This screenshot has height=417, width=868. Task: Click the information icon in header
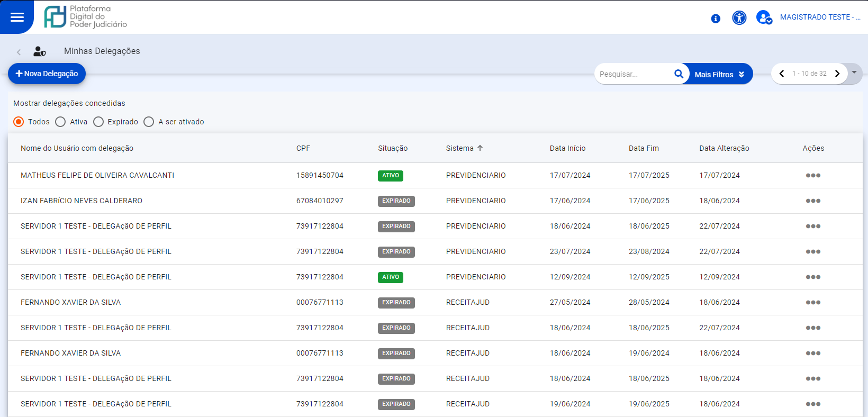pyautogui.click(x=716, y=19)
